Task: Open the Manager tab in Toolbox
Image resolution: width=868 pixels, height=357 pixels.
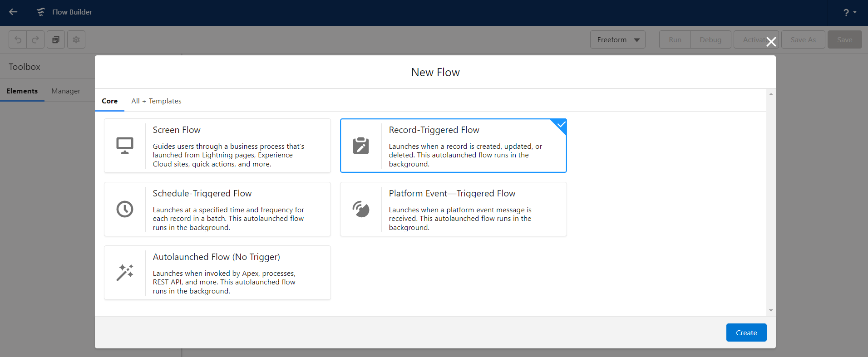Action: [66, 91]
